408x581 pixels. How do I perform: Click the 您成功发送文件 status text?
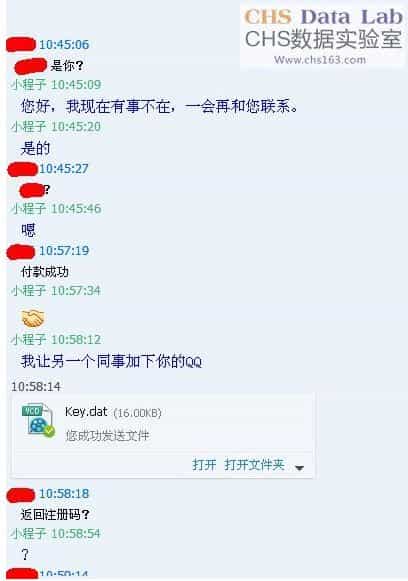click(x=107, y=435)
